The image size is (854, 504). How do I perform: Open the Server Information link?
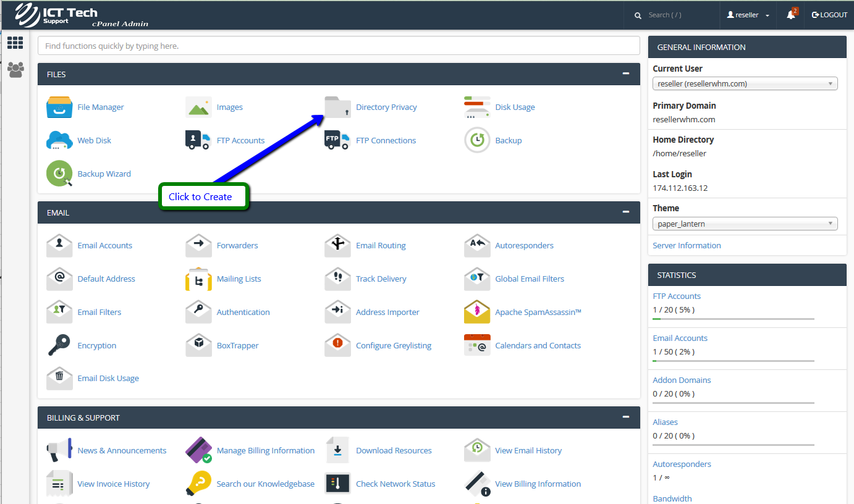point(687,245)
